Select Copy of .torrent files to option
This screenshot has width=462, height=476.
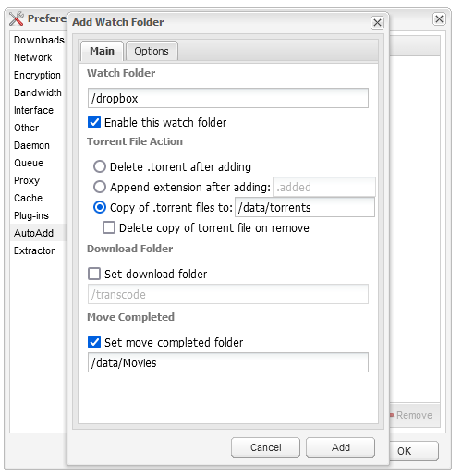(x=100, y=207)
